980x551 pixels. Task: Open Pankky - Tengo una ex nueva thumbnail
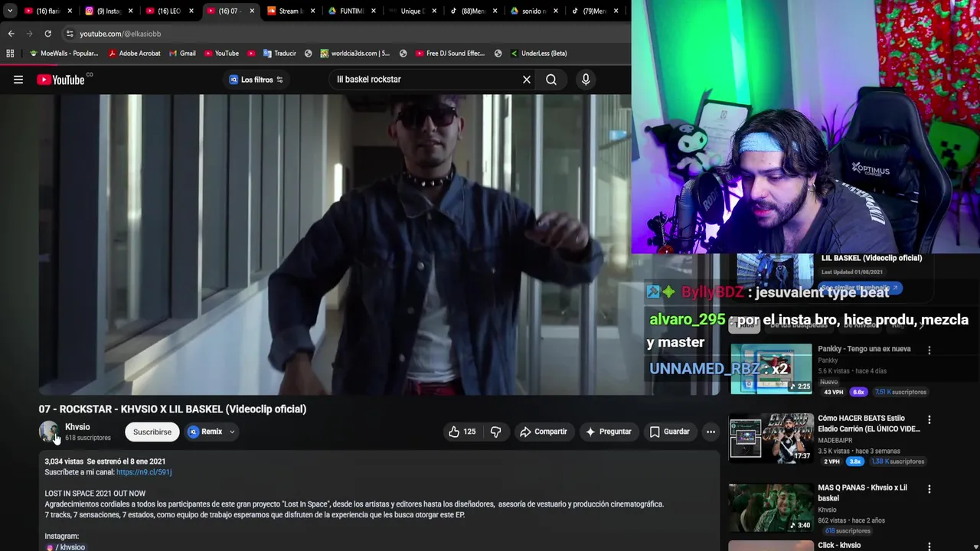(771, 369)
